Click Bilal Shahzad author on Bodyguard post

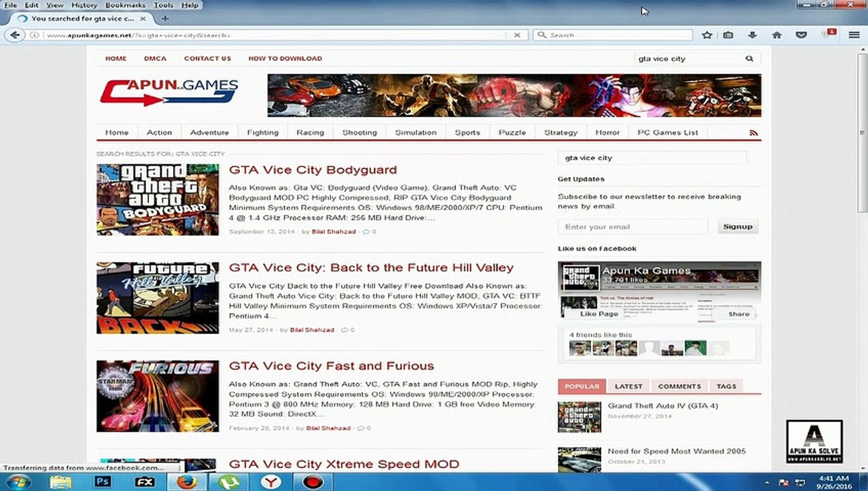[334, 232]
